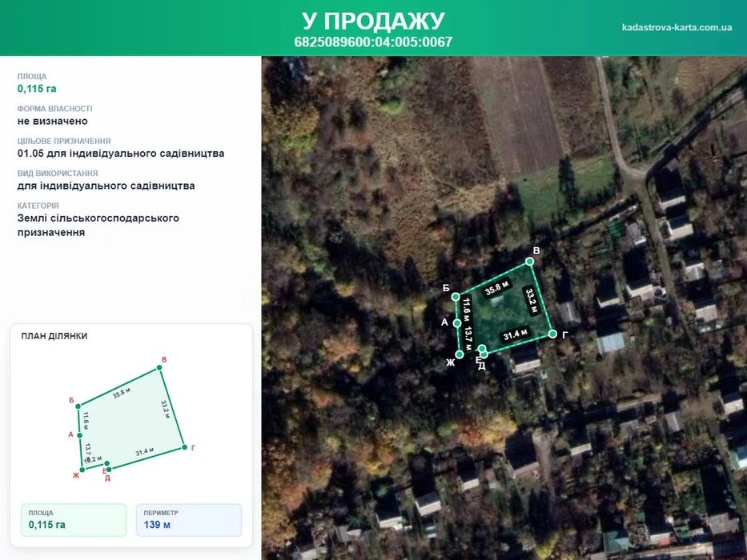Viewport: 747px width, 560px height.
Task: Click the У ПРОДАЖУ heading
Action: [373, 21]
